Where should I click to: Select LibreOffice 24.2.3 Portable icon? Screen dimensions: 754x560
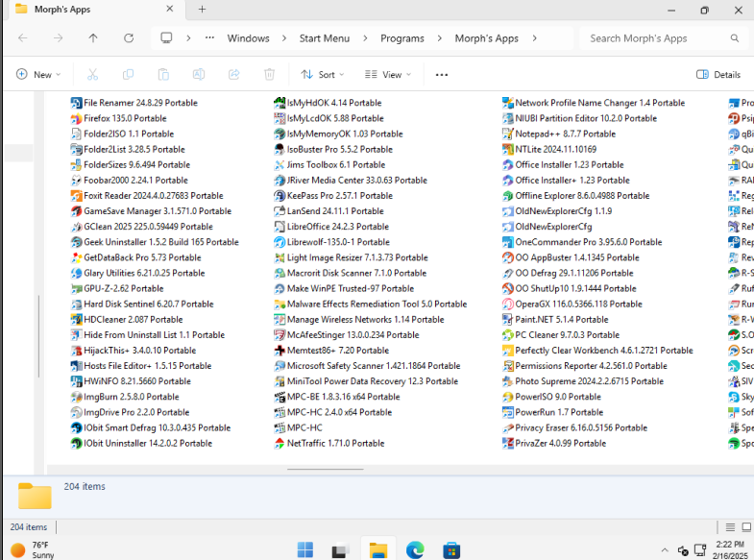point(280,227)
